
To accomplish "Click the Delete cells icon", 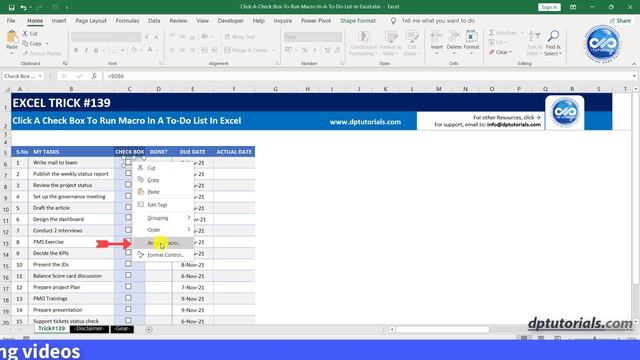I will coord(454,37).
